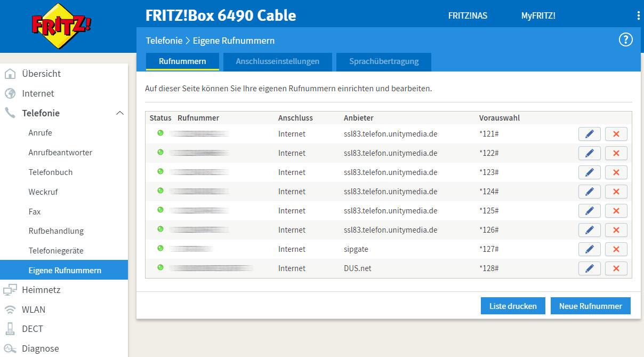Switch to the Sprachübertragung tab

[x=383, y=61]
